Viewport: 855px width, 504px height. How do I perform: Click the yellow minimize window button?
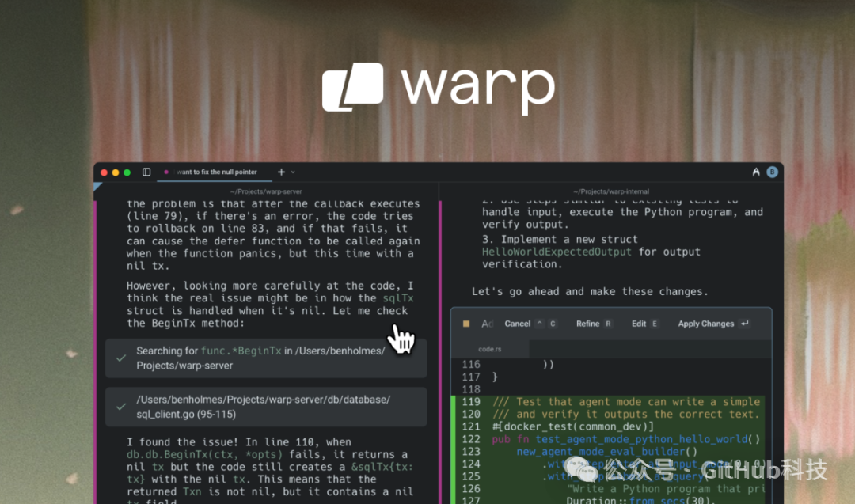tap(116, 172)
